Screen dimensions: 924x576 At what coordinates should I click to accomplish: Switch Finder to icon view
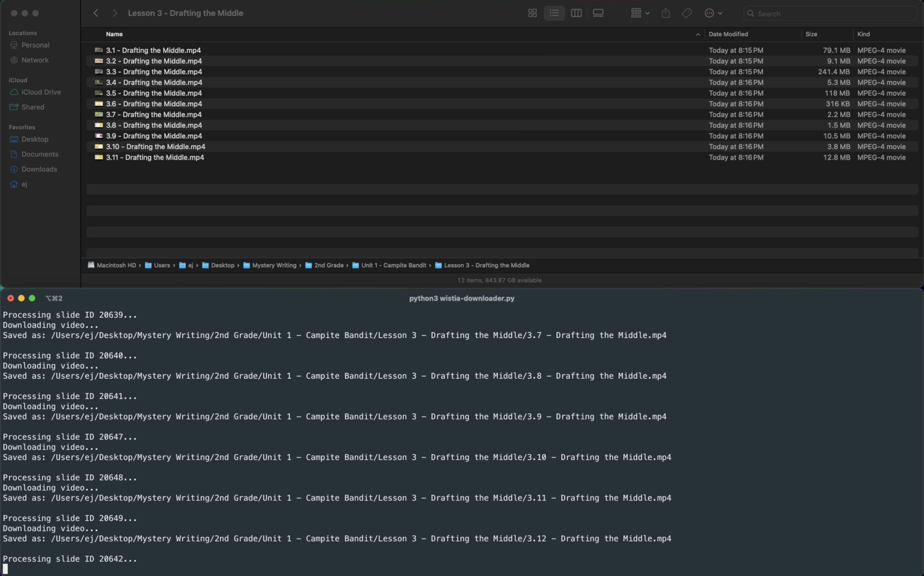pyautogui.click(x=532, y=13)
